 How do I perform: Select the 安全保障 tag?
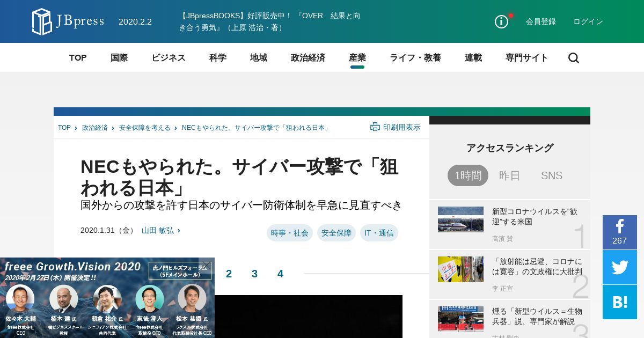pos(336,233)
